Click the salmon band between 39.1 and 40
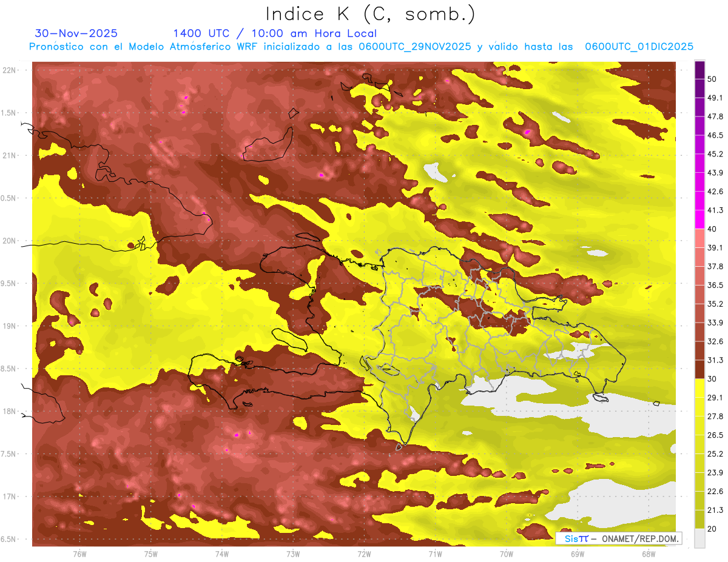This screenshot has height=562, width=728. pyautogui.click(x=699, y=238)
